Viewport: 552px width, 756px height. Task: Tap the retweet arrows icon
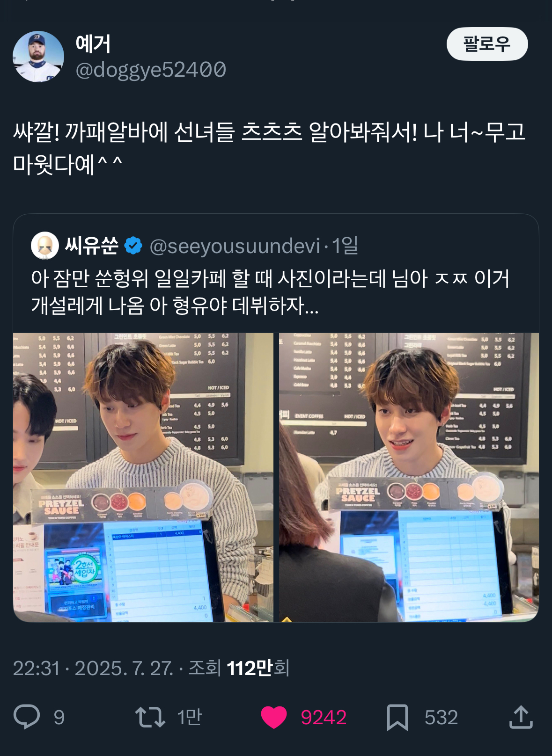click(x=150, y=717)
